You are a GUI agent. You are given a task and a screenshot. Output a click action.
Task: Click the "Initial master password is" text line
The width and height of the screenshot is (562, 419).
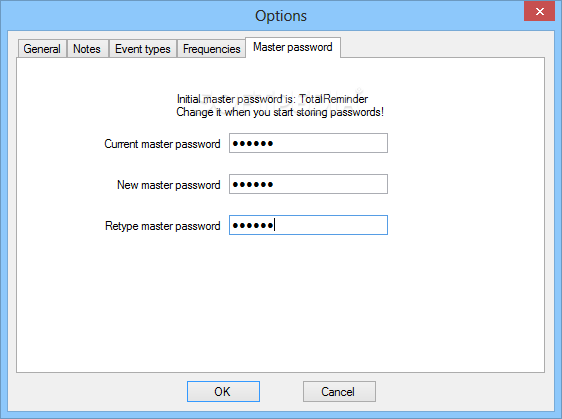272,99
